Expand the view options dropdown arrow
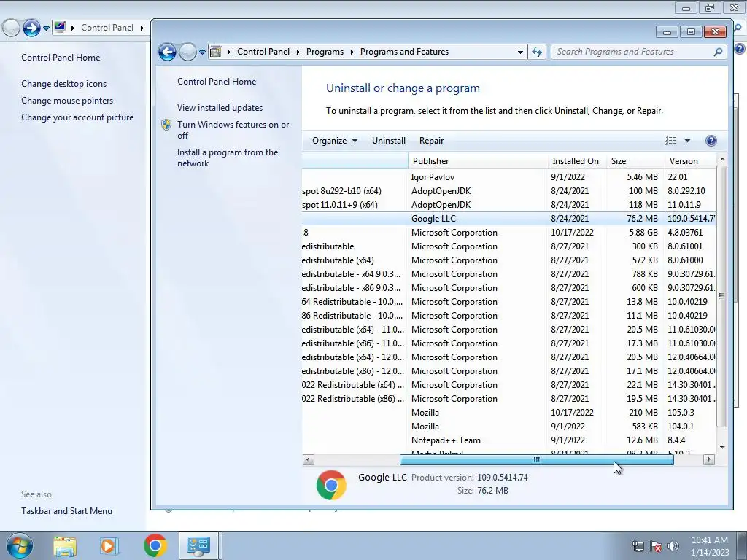 pos(687,141)
